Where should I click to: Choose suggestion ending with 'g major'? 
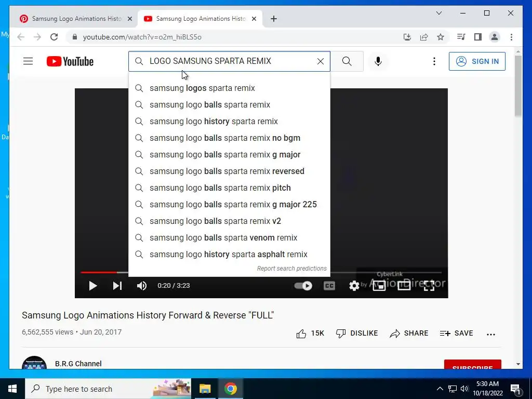coord(229,155)
